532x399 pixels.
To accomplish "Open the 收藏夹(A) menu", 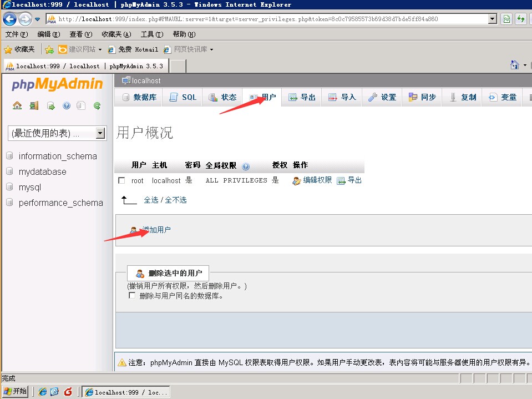I will [x=116, y=34].
